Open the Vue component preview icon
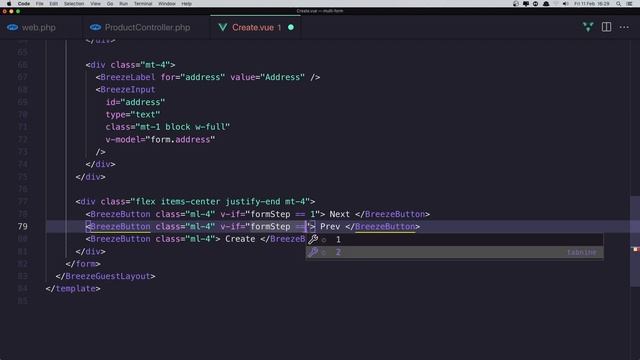The image size is (640, 360). pos(588,27)
